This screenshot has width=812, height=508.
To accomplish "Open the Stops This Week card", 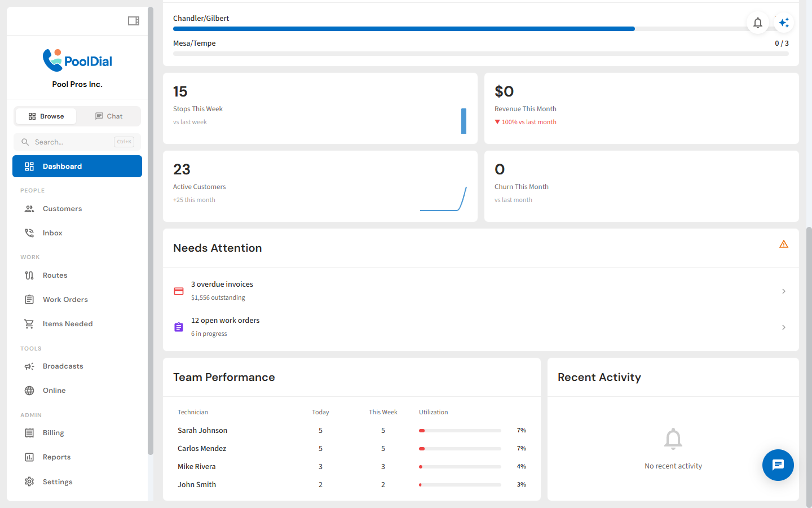I will pyautogui.click(x=320, y=108).
